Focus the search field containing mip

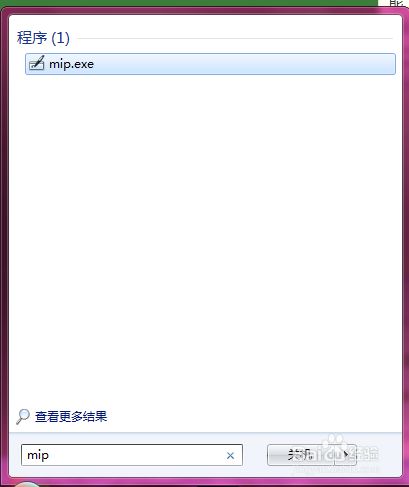(x=132, y=455)
